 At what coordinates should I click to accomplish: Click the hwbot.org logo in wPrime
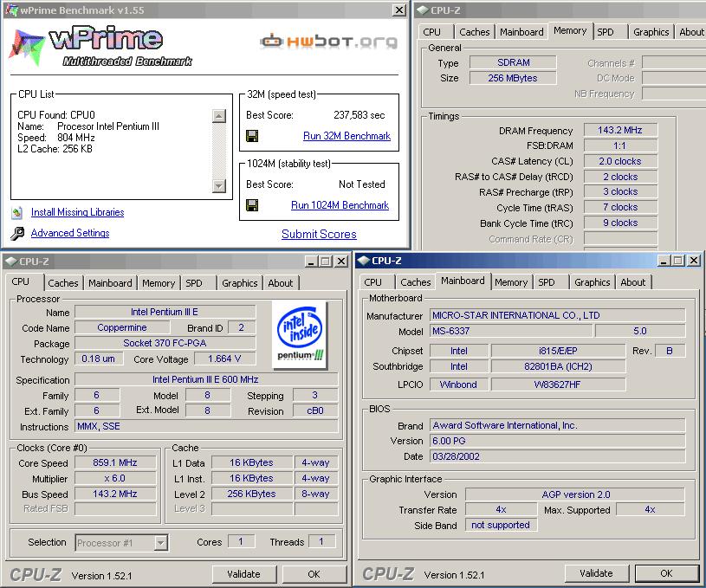click(329, 41)
